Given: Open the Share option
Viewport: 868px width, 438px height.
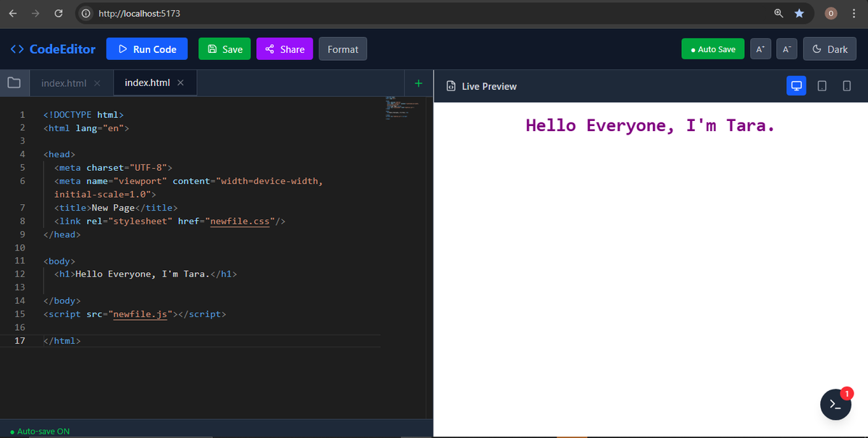Looking at the screenshot, I should (285, 49).
